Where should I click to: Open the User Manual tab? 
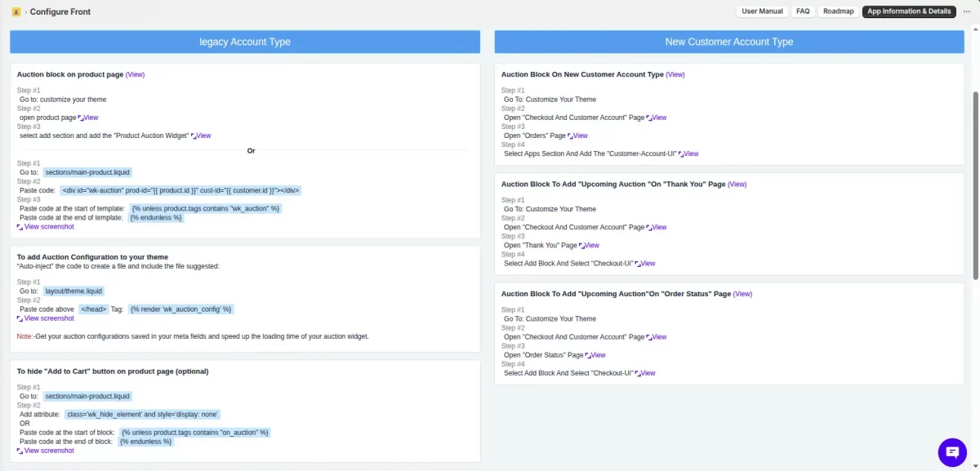pos(762,11)
